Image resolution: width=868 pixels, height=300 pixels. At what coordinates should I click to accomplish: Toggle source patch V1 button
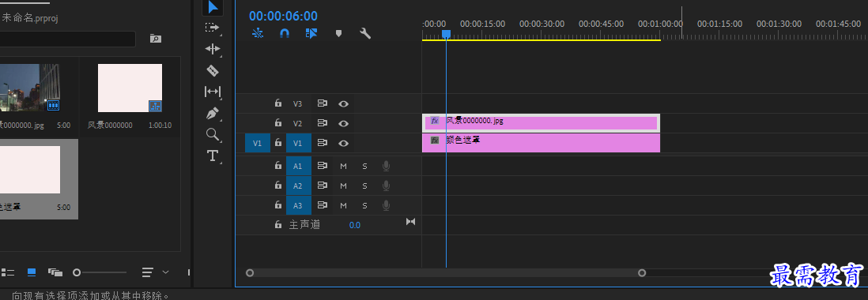pos(258,143)
